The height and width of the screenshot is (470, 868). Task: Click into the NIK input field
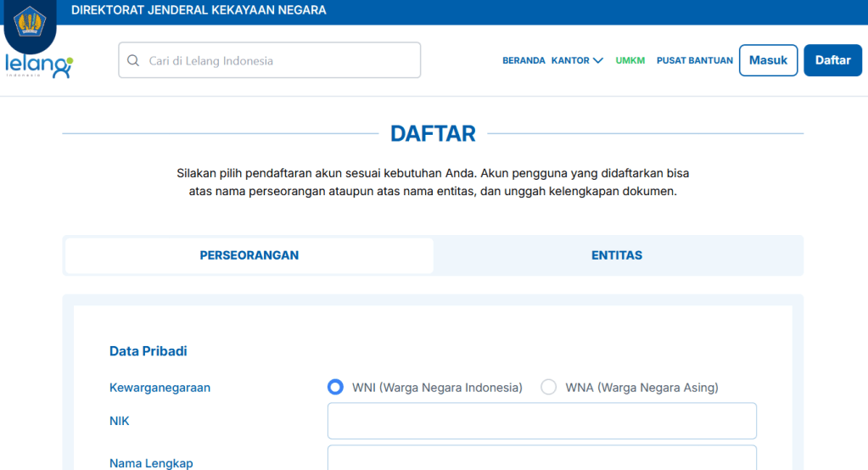point(541,421)
